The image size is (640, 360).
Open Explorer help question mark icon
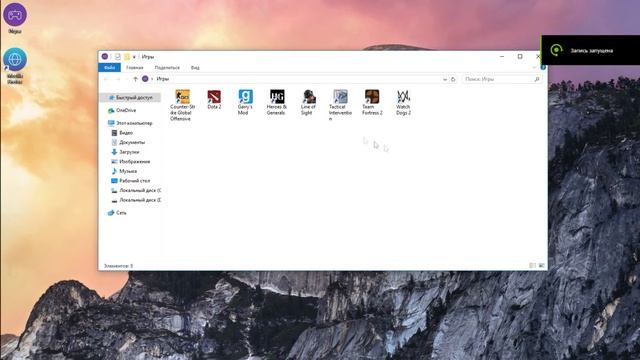(543, 67)
